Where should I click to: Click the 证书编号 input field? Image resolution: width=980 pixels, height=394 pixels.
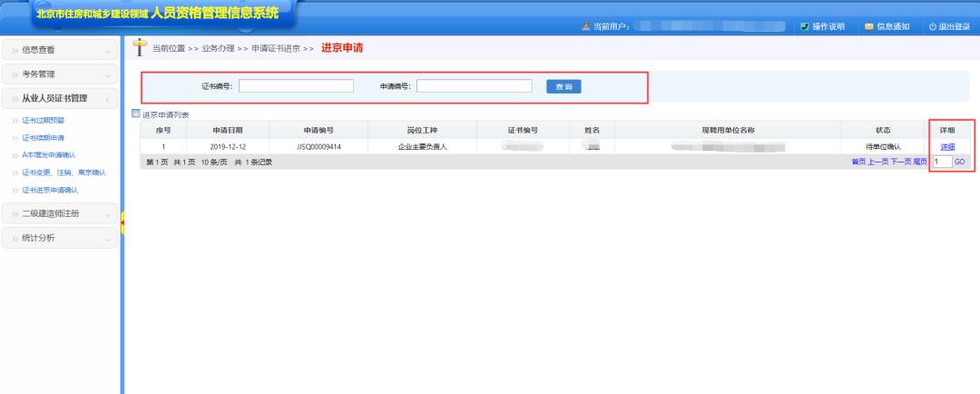296,86
